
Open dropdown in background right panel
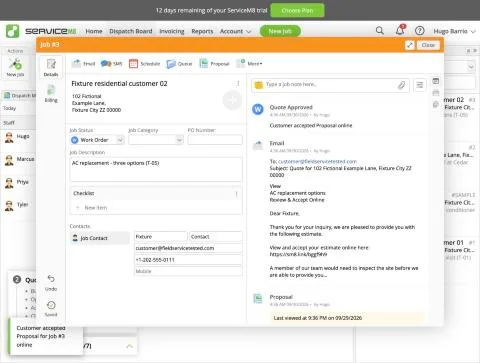click(471, 67)
